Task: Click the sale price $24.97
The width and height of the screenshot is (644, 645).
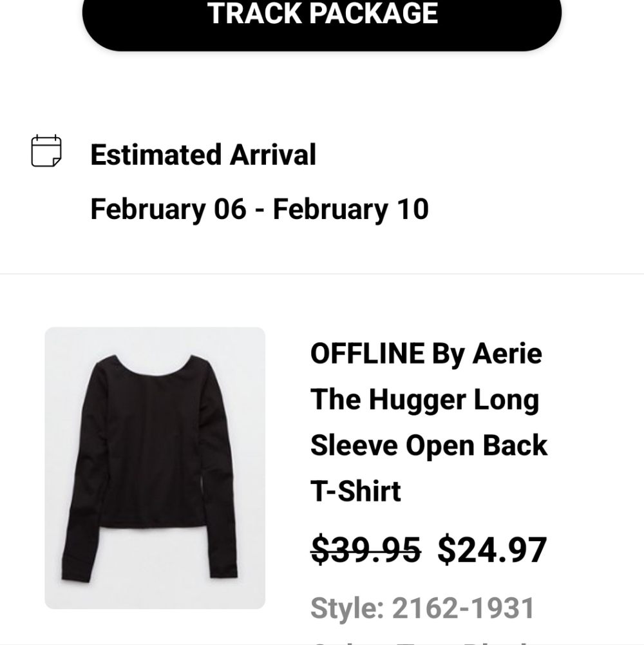Action: click(x=491, y=550)
